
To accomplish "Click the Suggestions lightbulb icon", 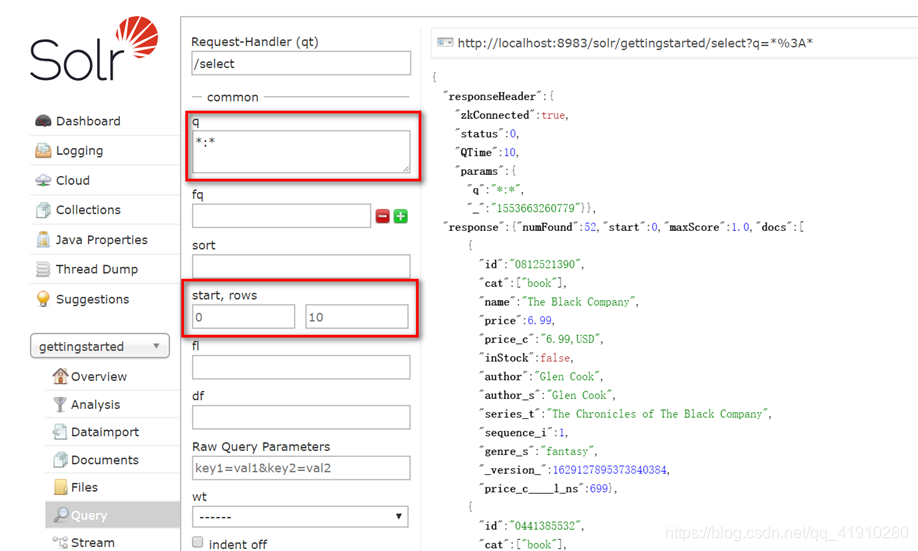I will [x=43, y=299].
